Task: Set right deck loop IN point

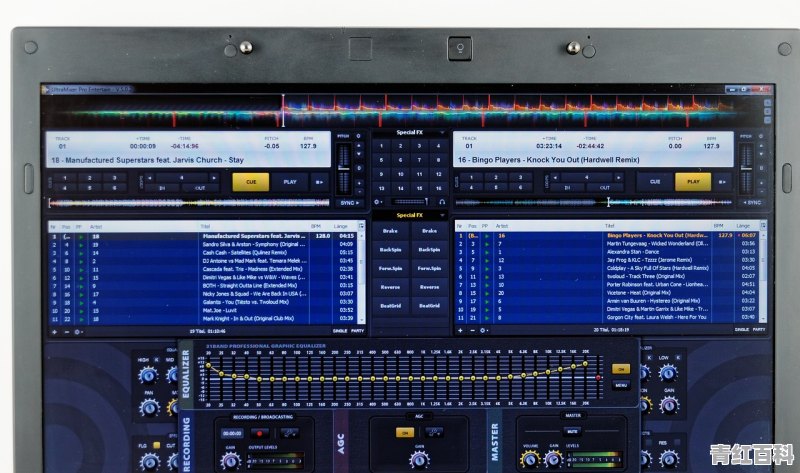Action: pos(567,188)
